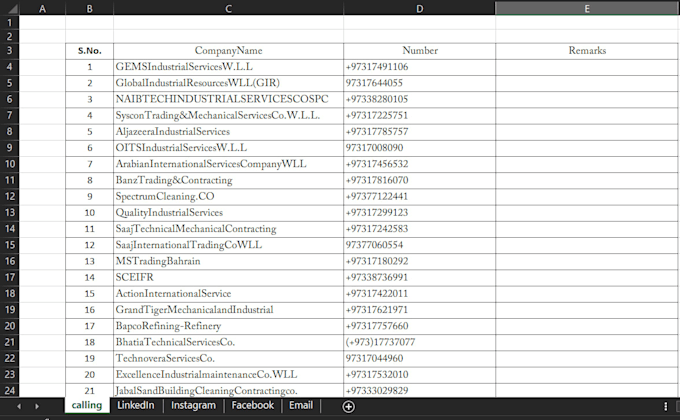This screenshot has width=680, height=420.
Task: Select cell BanzTrading&Contracting
Action: coord(228,180)
